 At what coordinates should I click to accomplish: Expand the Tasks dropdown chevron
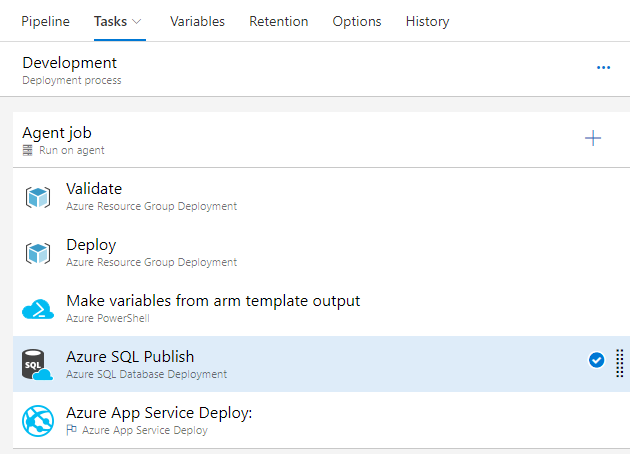(137, 22)
